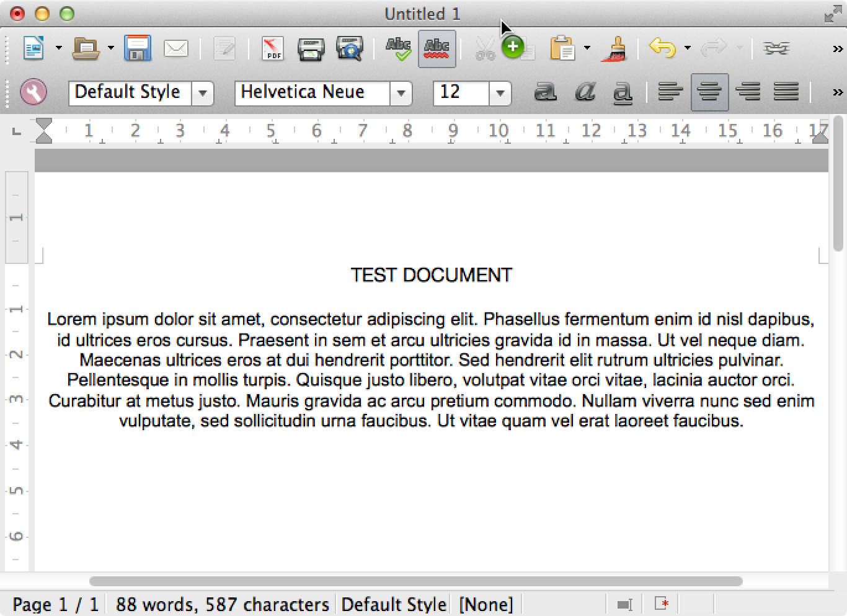Viewport: 847px width, 616px height.
Task: Expand the Default Style paragraph dropdown
Action: (x=203, y=94)
